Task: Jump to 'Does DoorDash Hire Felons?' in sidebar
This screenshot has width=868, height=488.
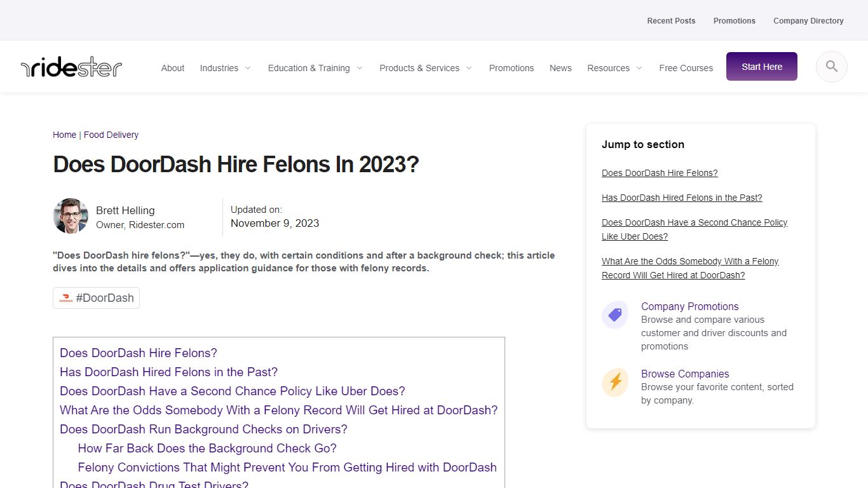Action: coord(660,173)
